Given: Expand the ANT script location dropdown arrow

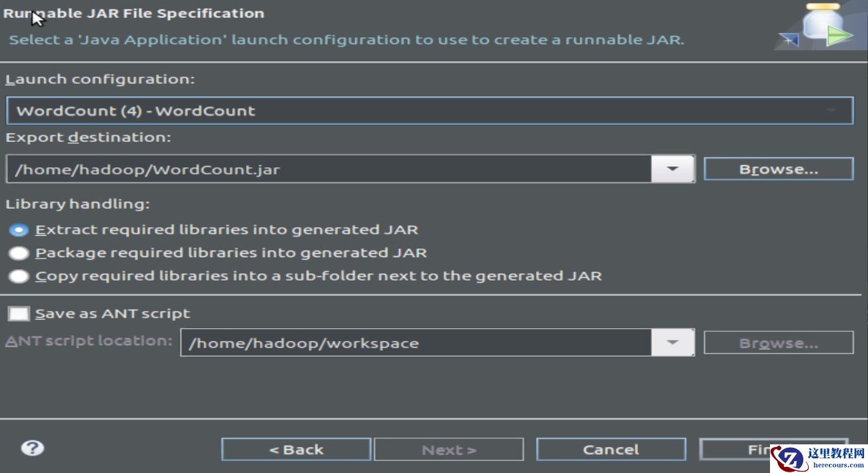Looking at the screenshot, I should [x=672, y=343].
